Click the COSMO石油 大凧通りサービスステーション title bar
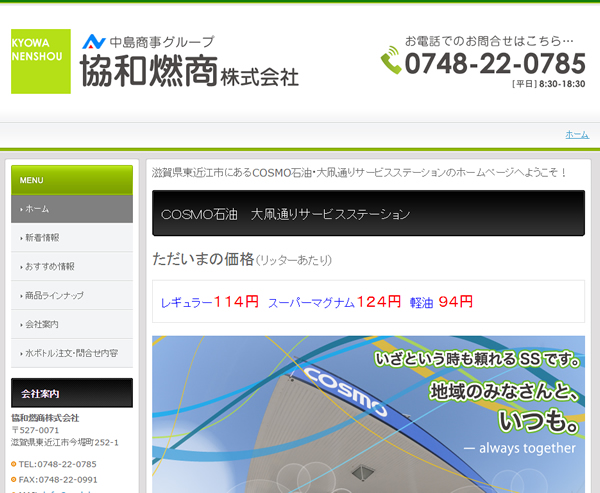 tap(368, 213)
